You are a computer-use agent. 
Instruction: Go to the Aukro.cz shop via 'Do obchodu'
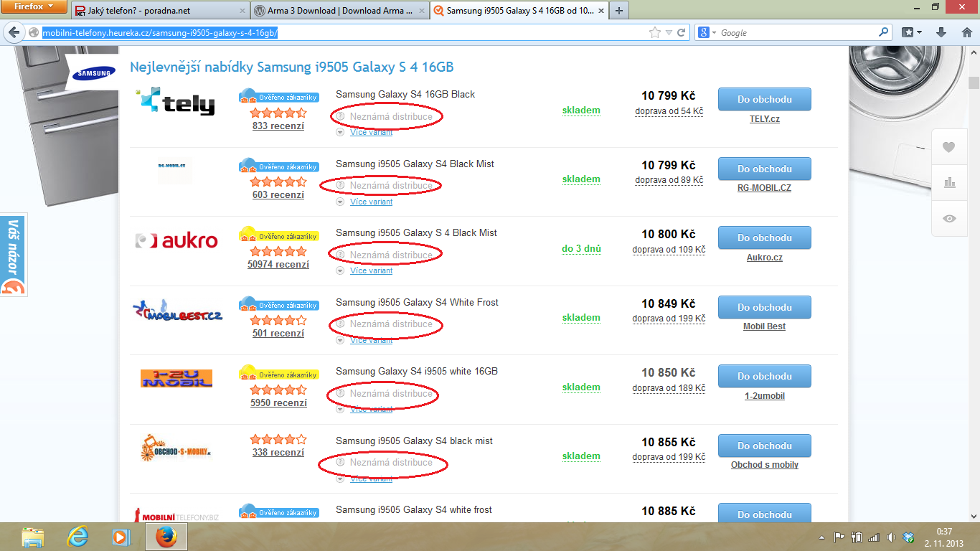(x=765, y=237)
